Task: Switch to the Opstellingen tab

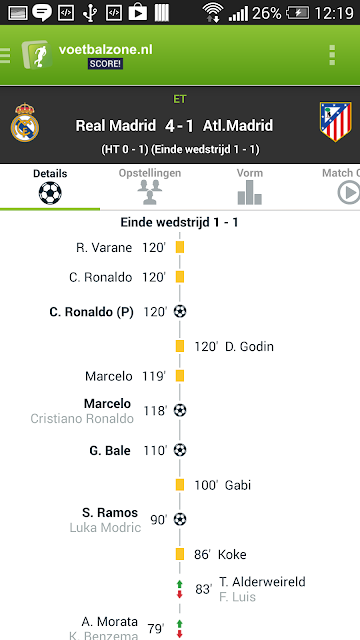Action: click(150, 187)
